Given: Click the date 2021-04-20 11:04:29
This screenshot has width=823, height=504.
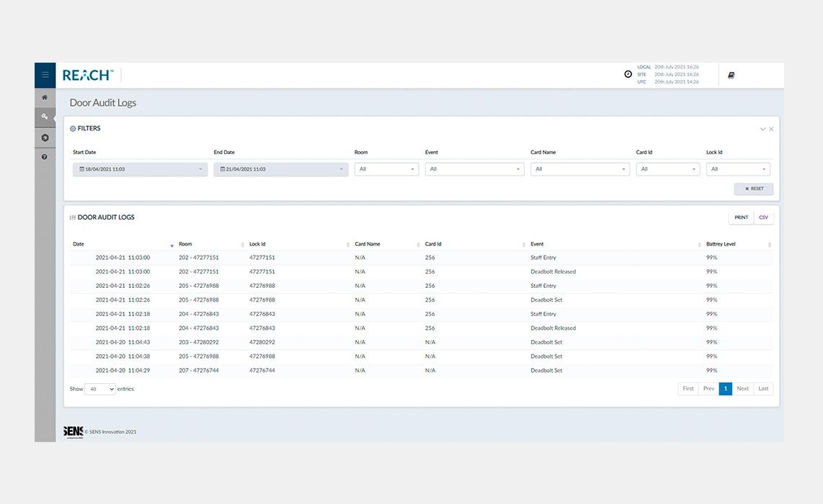Looking at the screenshot, I should 123,371.
